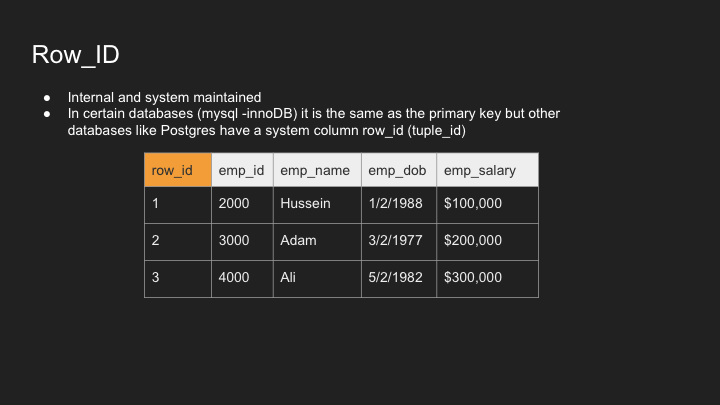Select the 3/2/1977 date cell
Image resolution: width=720 pixels, height=405 pixels.
(x=399, y=242)
